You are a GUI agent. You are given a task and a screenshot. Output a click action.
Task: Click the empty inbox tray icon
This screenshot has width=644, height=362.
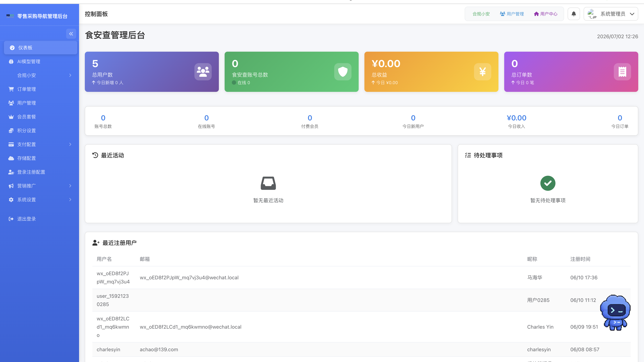268,183
